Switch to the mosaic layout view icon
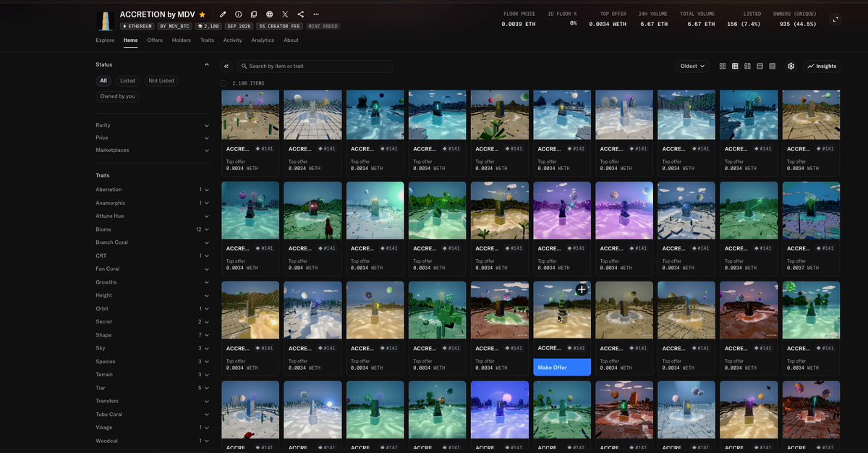Image resolution: width=868 pixels, height=453 pixels. coord(747,66)
